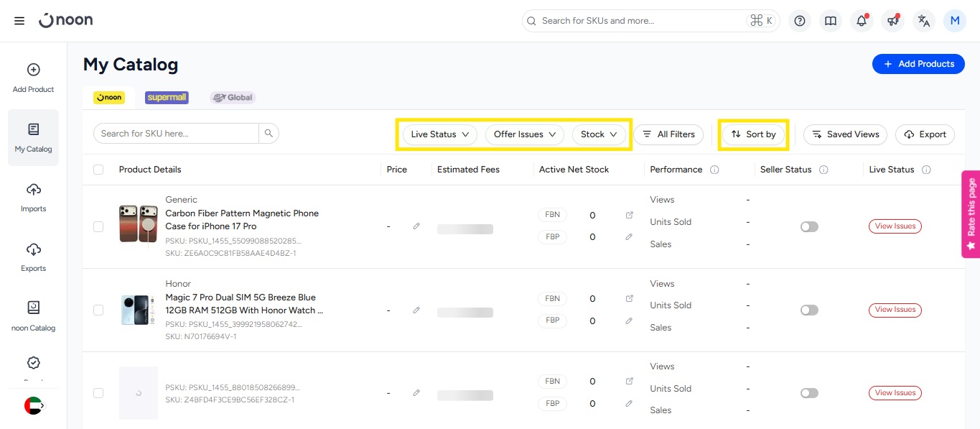Click the language translate icon
Image resolution: width=980 pixels, height=429 pixels.
(924, 21)
